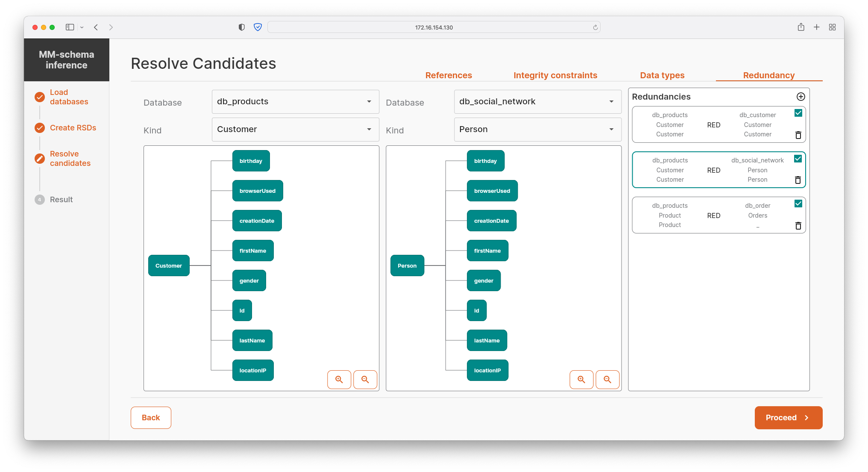
Task: Click the zoom in icon on left schema
Action: [339, 378]
